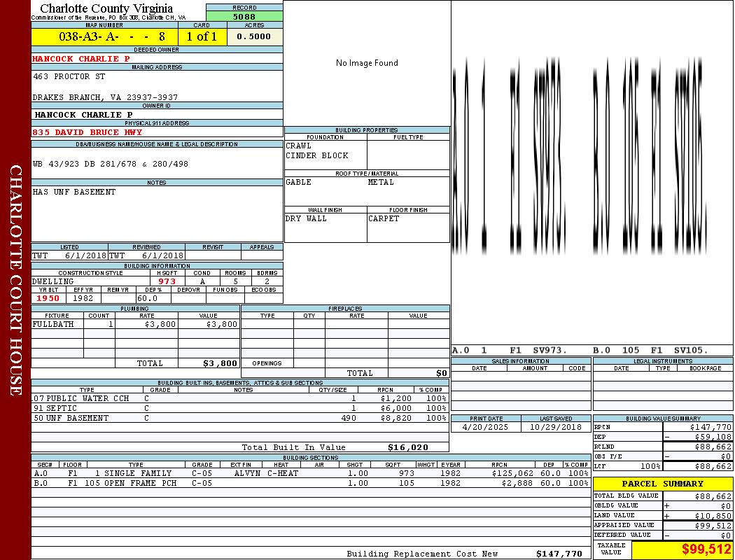735x560 pixels.
Task: Click the 105 OPEN FRAME PCH row
Action: coord(311,483)
